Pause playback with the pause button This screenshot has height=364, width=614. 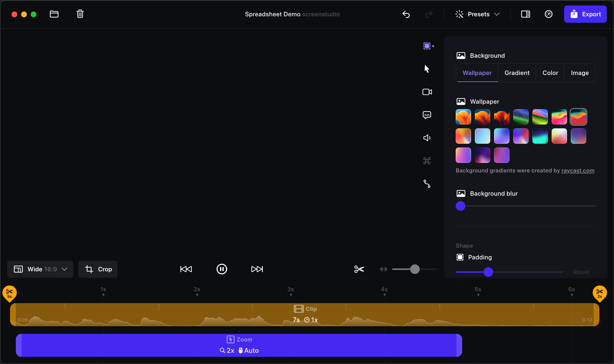[x=222, y=269]
